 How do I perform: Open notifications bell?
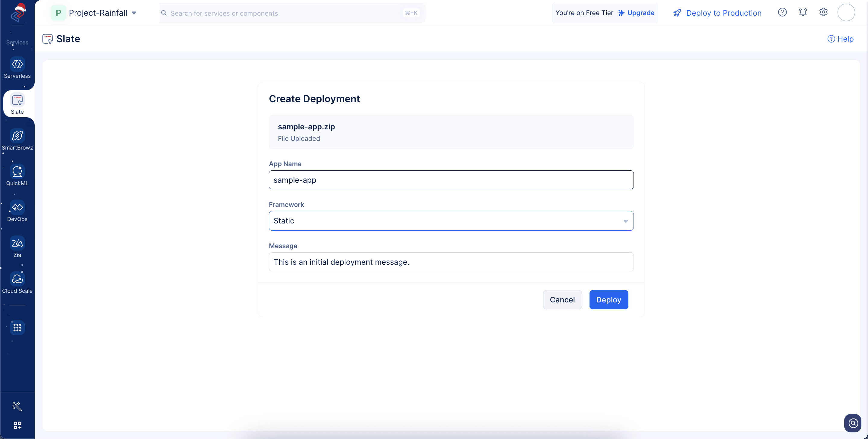tap(803, 12)
